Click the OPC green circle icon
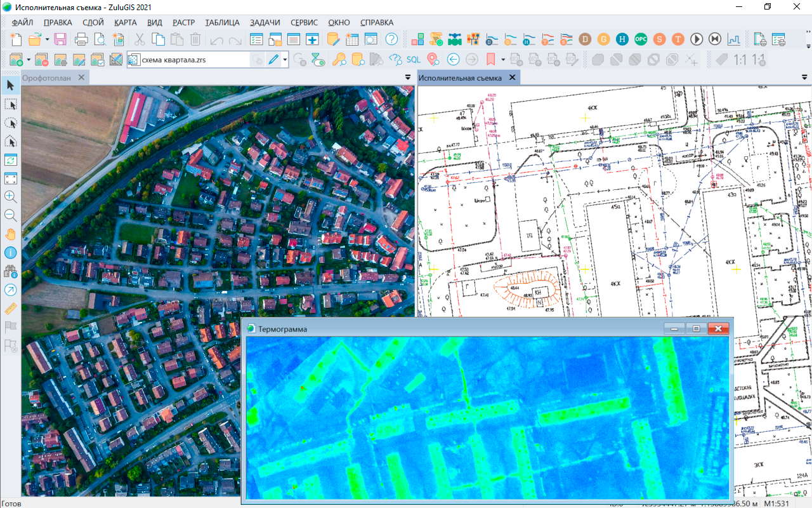Screen dimensions: 812x508 pos(641,39)
